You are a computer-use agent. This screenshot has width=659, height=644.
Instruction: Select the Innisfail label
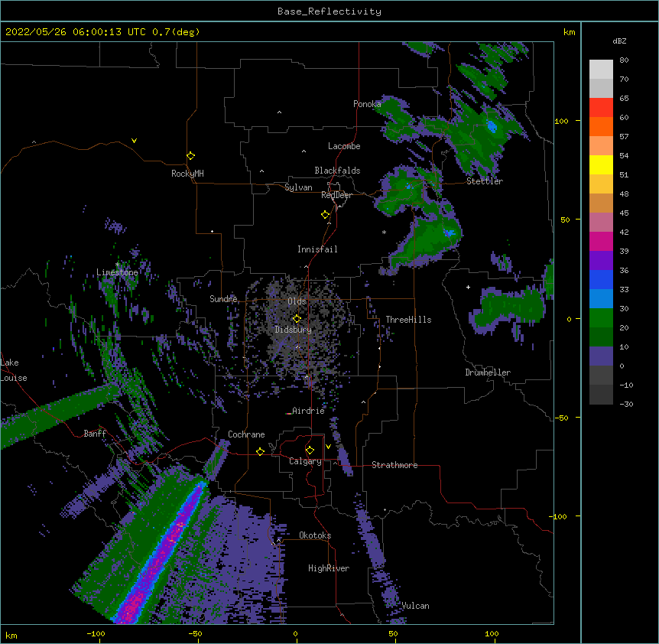[317, 249]
